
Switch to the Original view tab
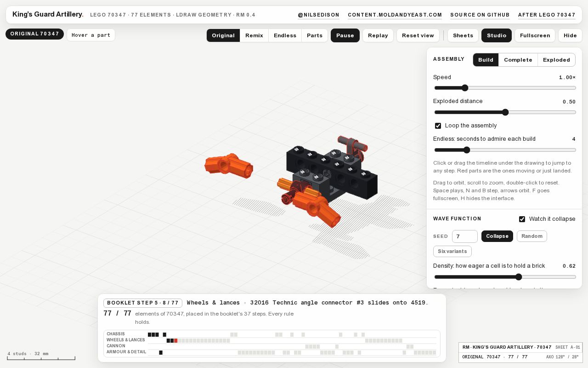[223, 35]
